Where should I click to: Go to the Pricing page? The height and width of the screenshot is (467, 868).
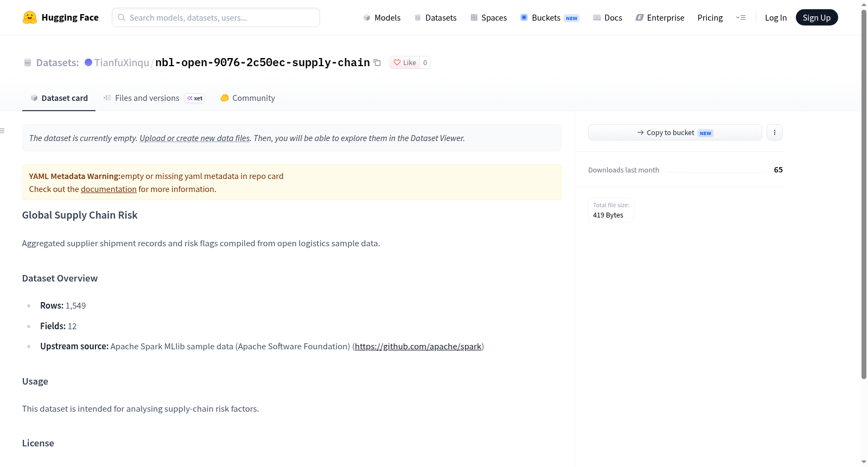click(x=710, y=17)
